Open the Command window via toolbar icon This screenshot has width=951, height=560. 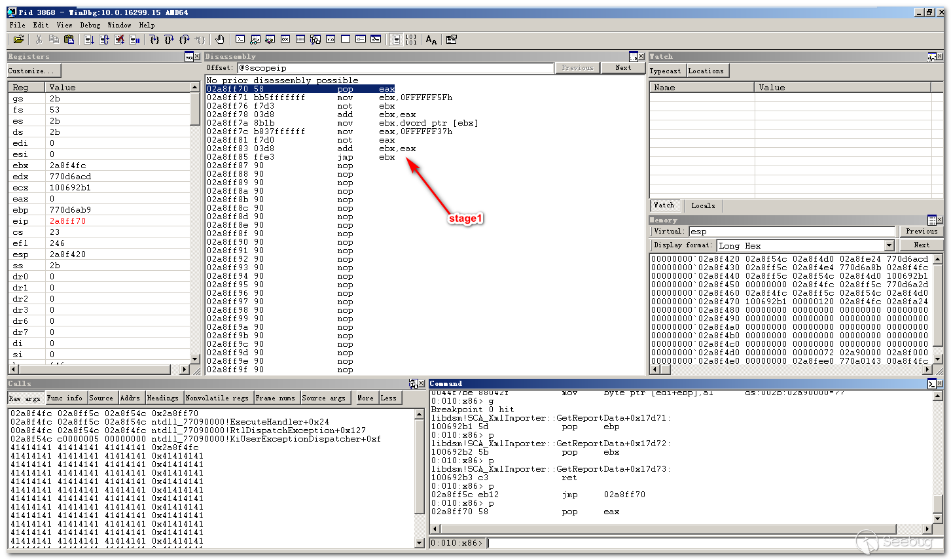click(240, 40)
